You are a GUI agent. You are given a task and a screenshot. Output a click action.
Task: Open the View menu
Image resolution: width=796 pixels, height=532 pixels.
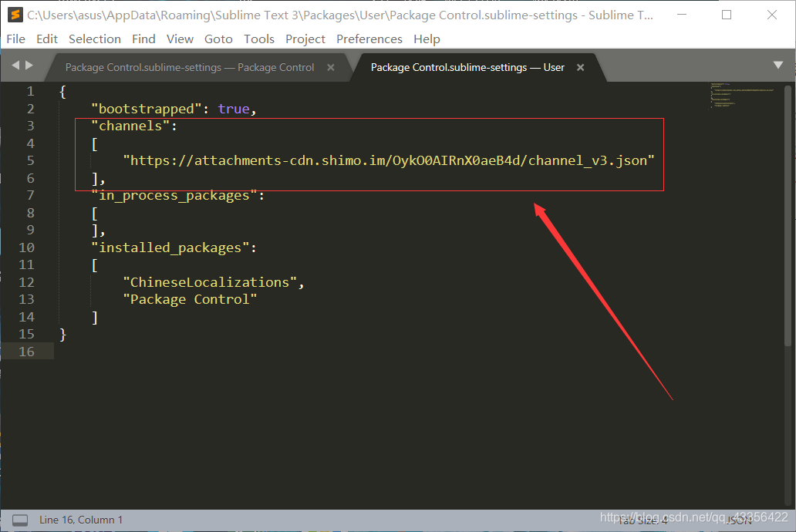pos(180,39)
